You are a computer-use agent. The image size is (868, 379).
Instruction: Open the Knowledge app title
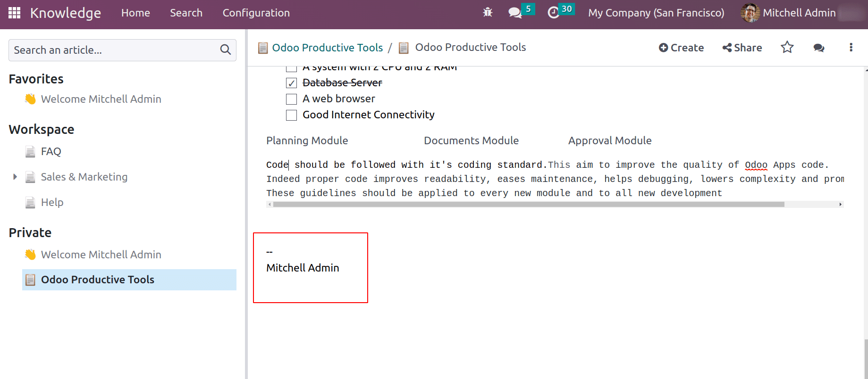tap(66, 13)
